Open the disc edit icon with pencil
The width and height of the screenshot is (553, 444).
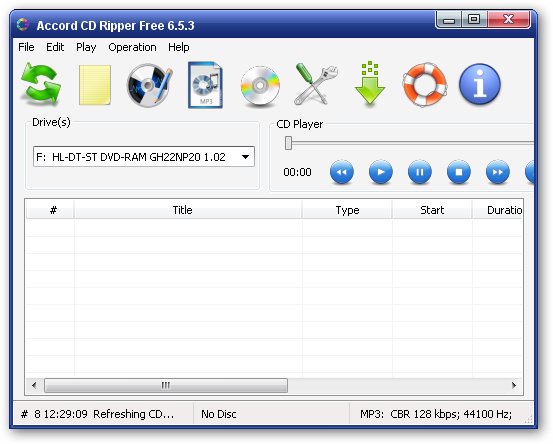tap(150, 85)
